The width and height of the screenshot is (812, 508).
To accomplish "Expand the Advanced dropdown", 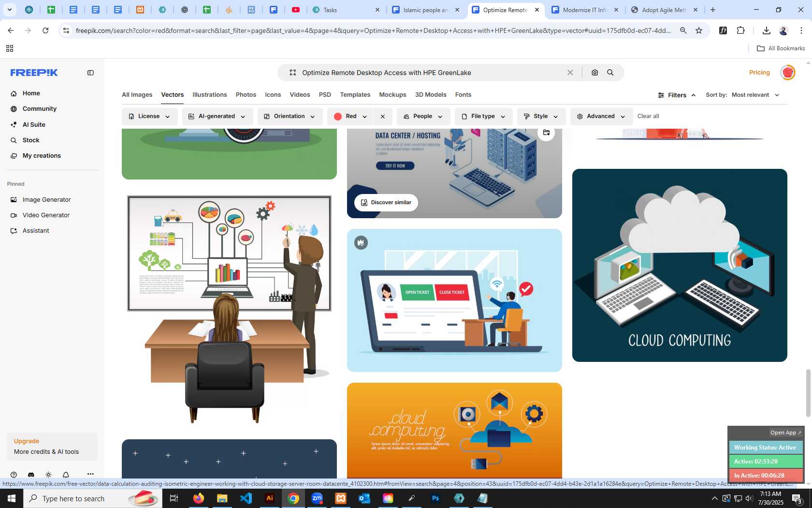I will point(601,117).
